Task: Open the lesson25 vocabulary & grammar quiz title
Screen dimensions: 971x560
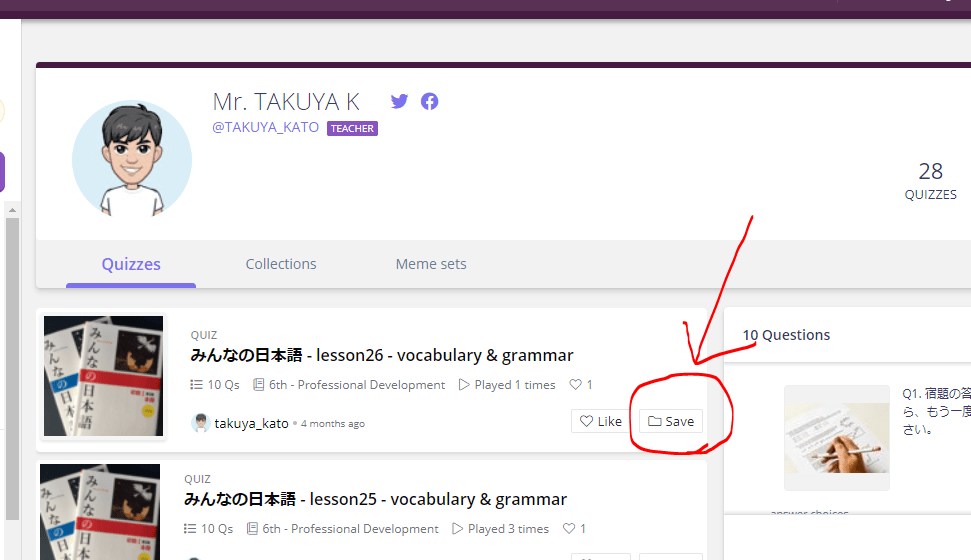Action: coord(376,499)
